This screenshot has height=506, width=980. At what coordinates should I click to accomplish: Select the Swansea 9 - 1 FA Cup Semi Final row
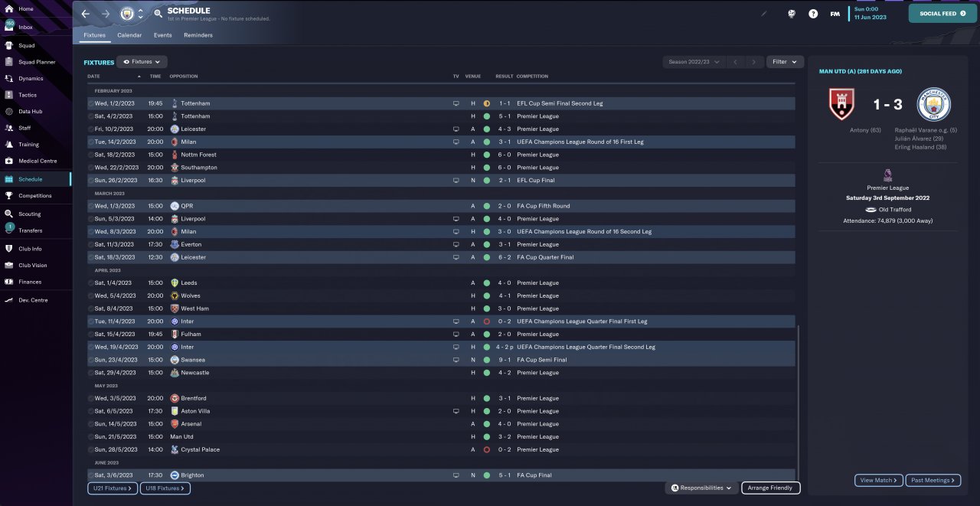tap(441, 360)
